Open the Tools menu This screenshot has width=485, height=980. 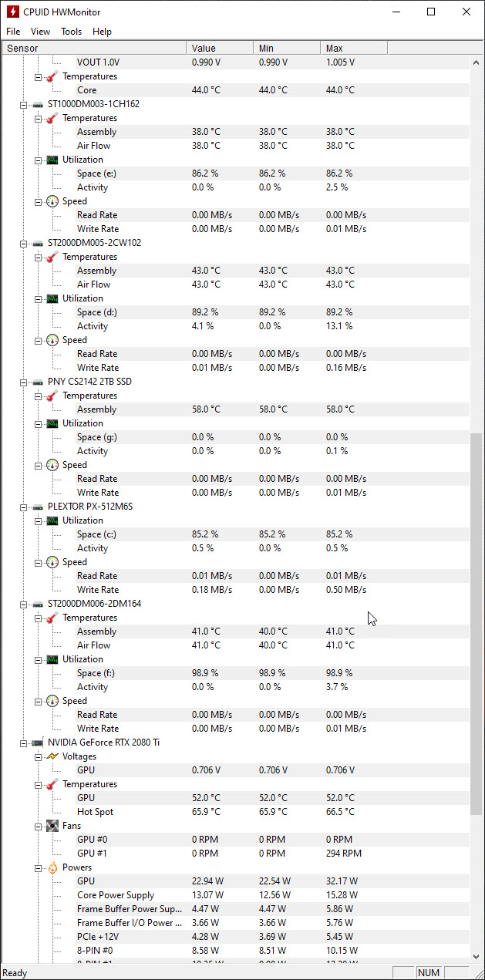tap(71, 32)
